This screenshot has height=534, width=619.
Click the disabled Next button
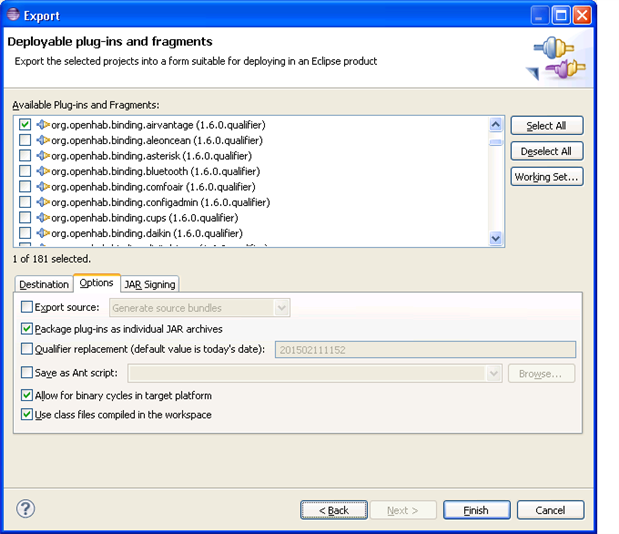coord(403,510)
